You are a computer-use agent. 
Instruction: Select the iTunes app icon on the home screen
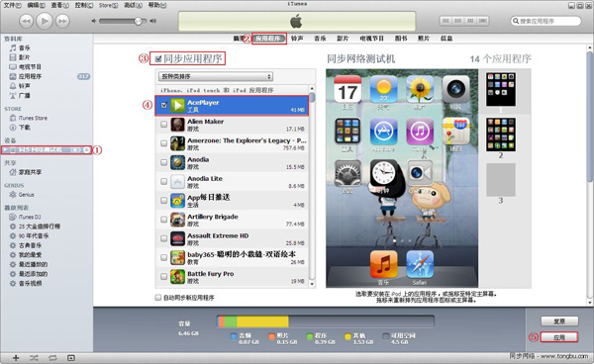pos(420,132)
